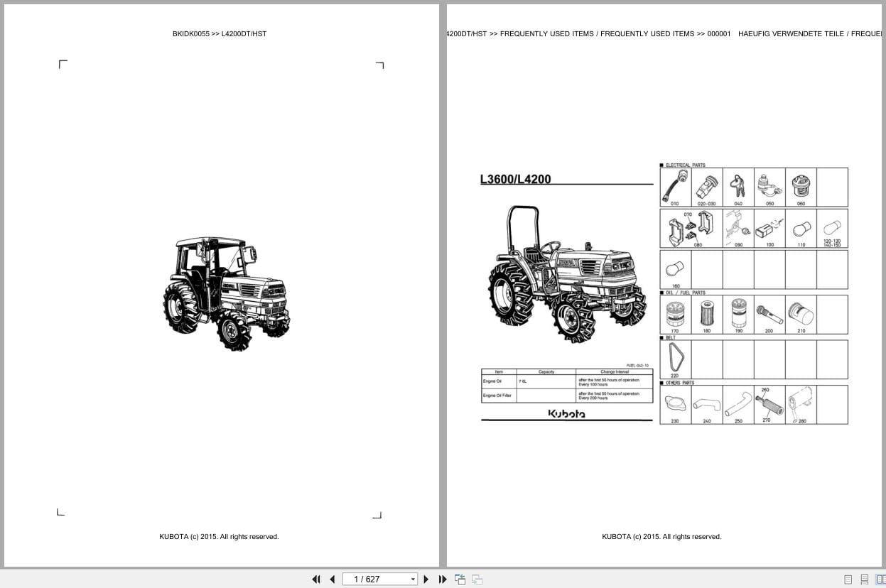Image resolution: width=886 pixels, height=588 pixels.
Task: Select part 010 cable illustration
Action: click(676, 187)
